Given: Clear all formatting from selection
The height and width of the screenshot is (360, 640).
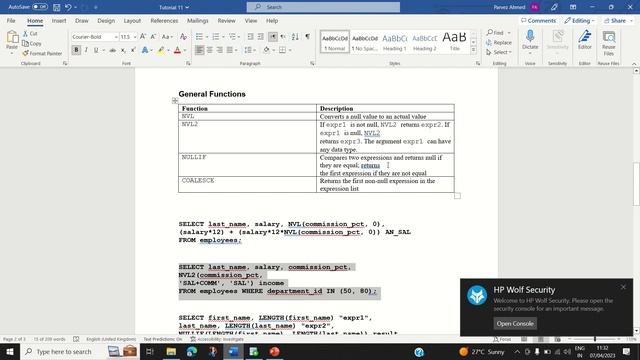Looking at the screenshot, I should tap(183, 37).
